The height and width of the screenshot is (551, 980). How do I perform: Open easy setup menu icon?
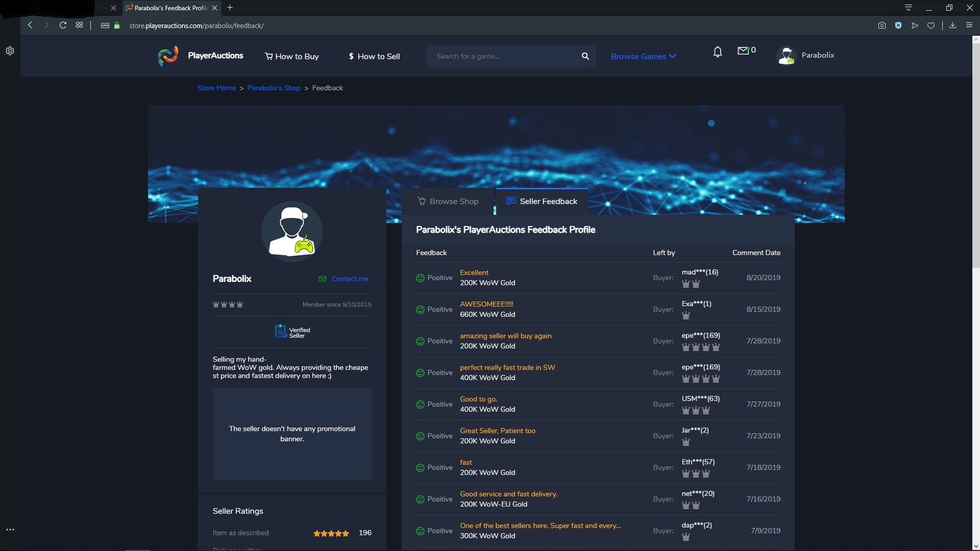pyautogui.click(x=969, y=25)
